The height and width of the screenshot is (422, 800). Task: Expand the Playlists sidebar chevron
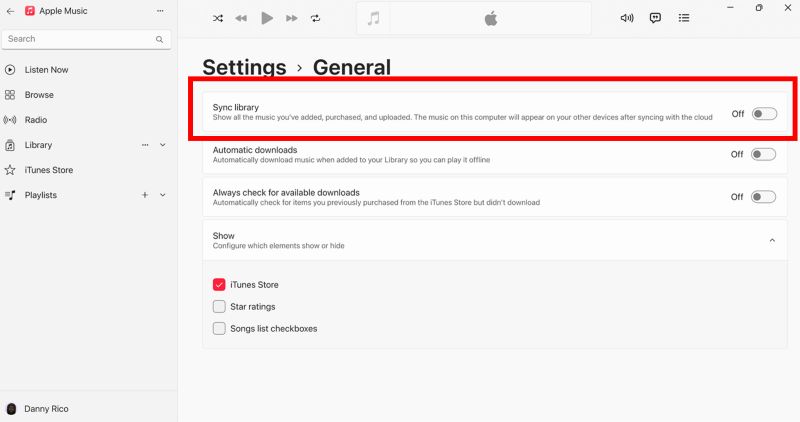[x=163, y=195]
